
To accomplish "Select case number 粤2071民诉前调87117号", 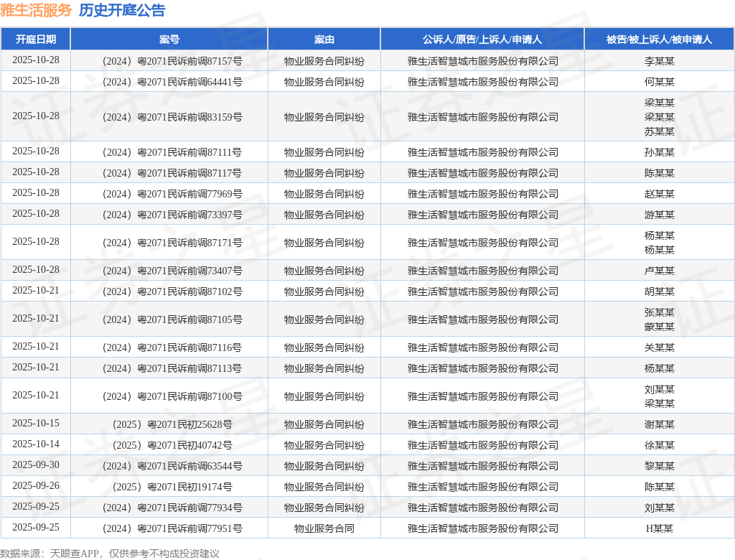I will [172, 173].
